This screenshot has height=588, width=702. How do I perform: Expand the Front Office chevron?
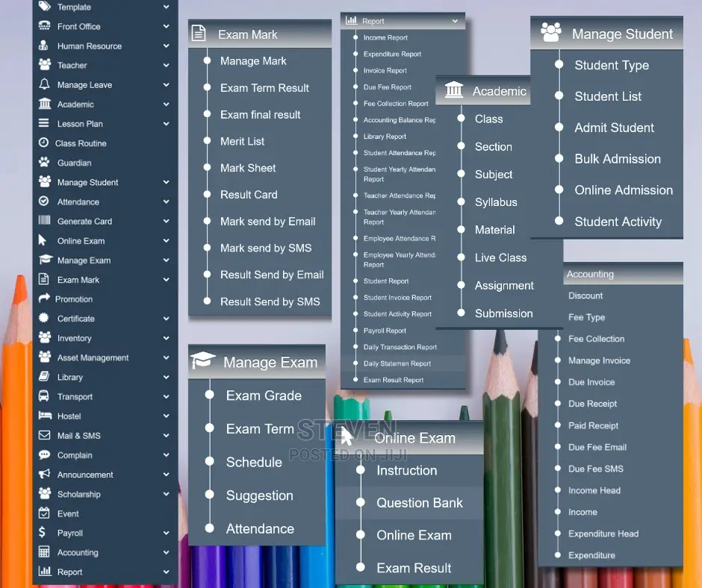pyautogui.click(x=166, y=26)
